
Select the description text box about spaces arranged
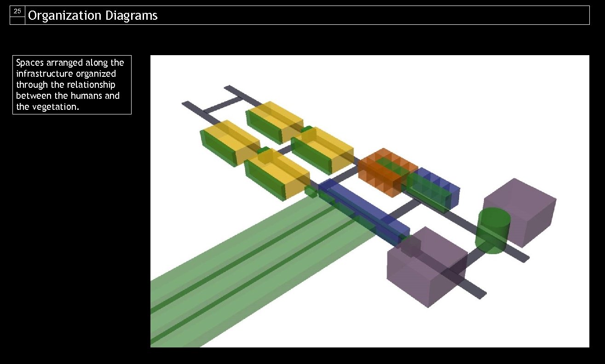coord(72,85)
